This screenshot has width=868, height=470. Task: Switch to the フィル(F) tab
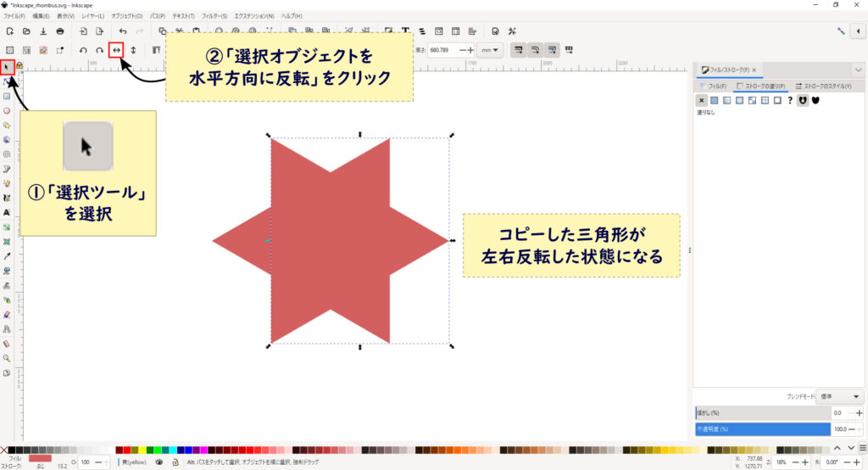click(x=713, y=87)
